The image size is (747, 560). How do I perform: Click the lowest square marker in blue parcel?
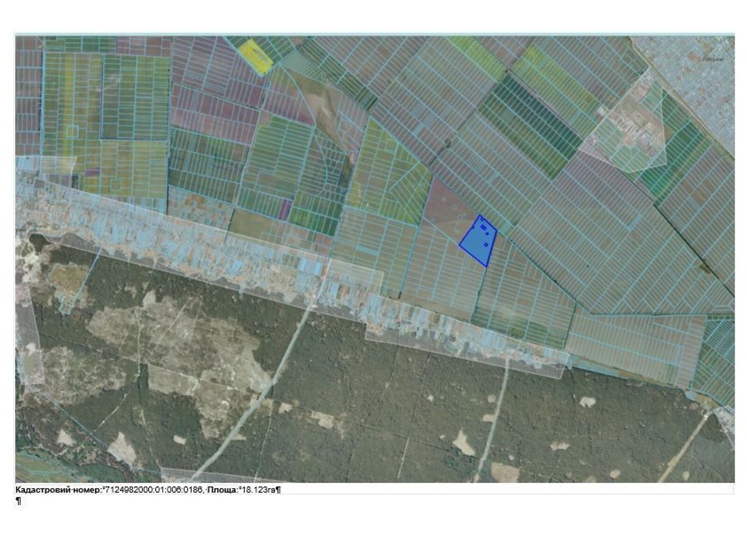click(x=486, y=245)
